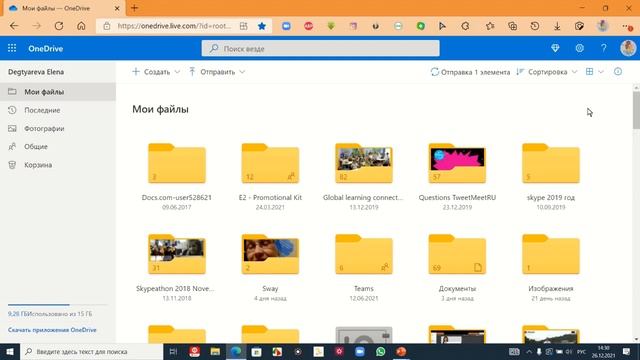Click the browser address bar URL
This screenshot has height=360, width=640.
(174, 26)
